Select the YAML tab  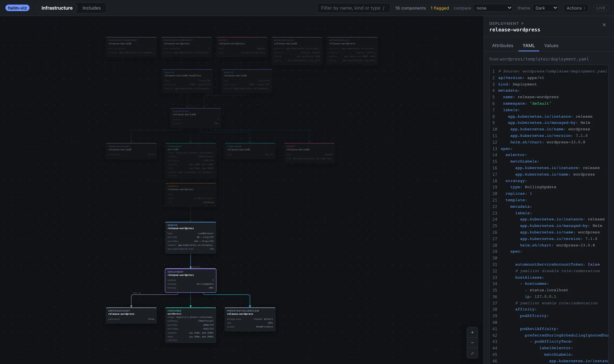click(x=529, y=45)
